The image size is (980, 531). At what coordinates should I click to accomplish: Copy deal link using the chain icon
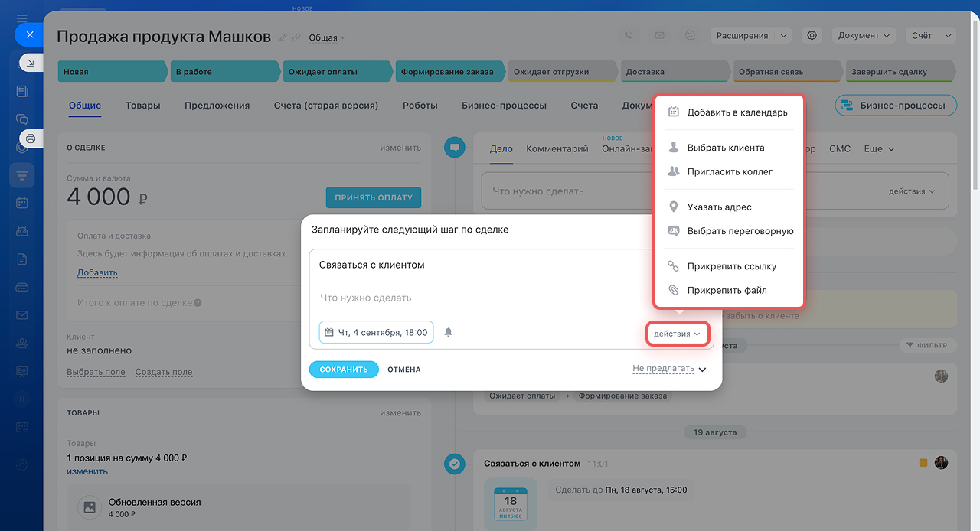(296, 37)
